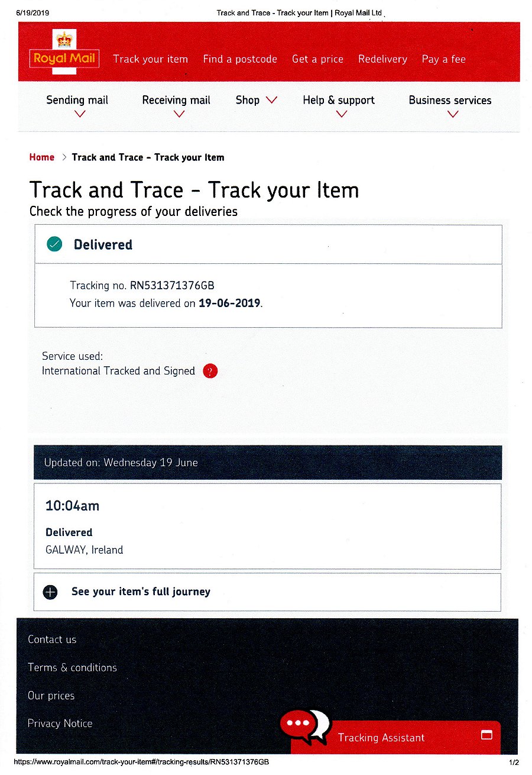Click the Royal Mail logo
532x775 pixels.
64,58
